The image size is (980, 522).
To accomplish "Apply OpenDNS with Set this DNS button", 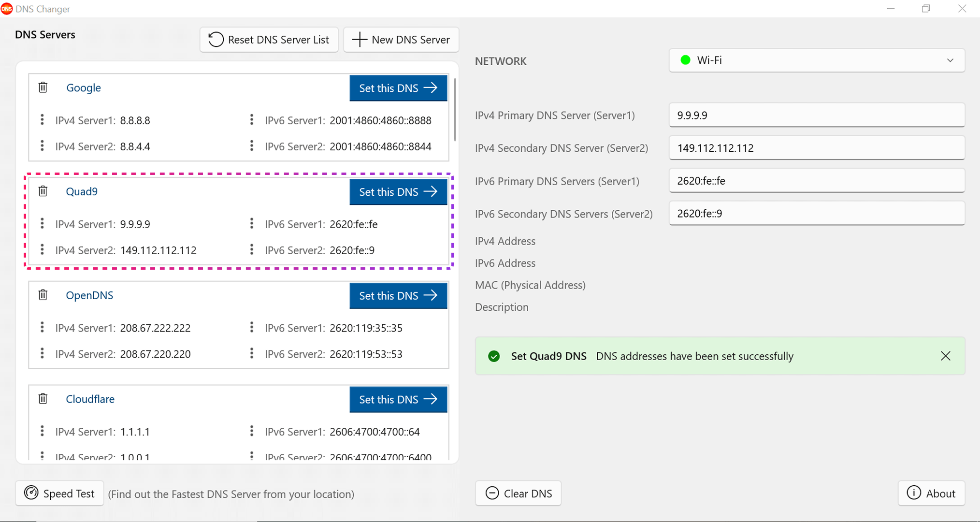I will [398, 295].
